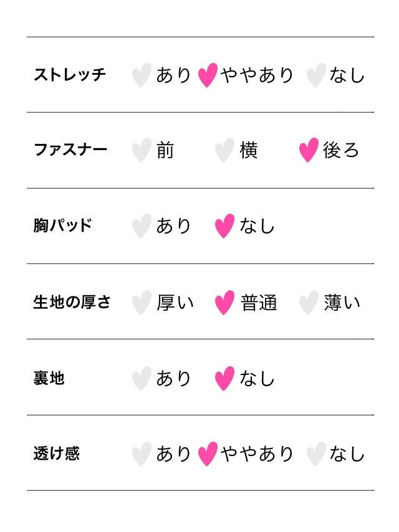This screenshot has height=532, width=399.
Task: Click the gray heart beside ストレッチ なし
Action: 315,75
